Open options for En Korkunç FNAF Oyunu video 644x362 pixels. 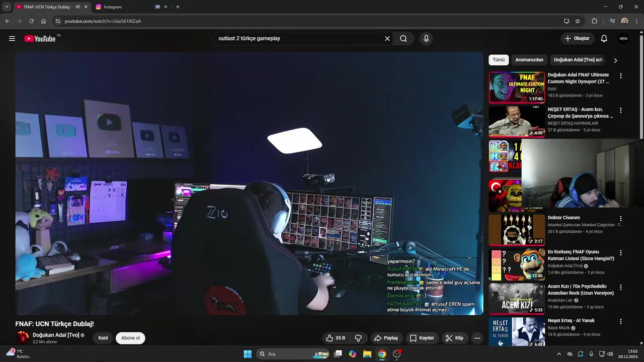[x=620, y=253]
